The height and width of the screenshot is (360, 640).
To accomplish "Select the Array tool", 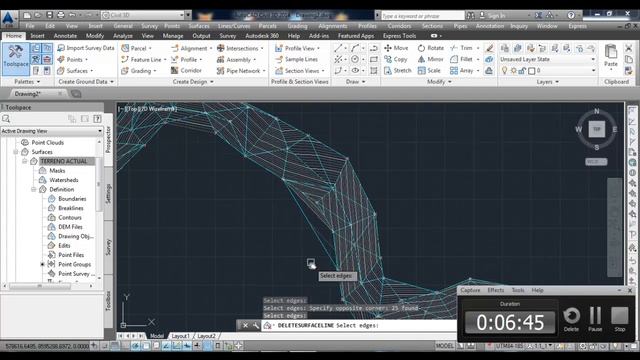I will point(462,71).
